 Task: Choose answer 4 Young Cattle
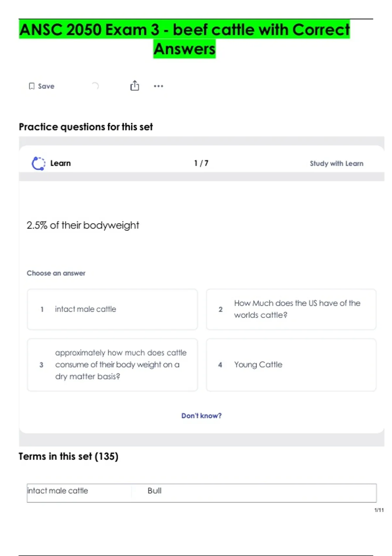[x=291, y=364]
